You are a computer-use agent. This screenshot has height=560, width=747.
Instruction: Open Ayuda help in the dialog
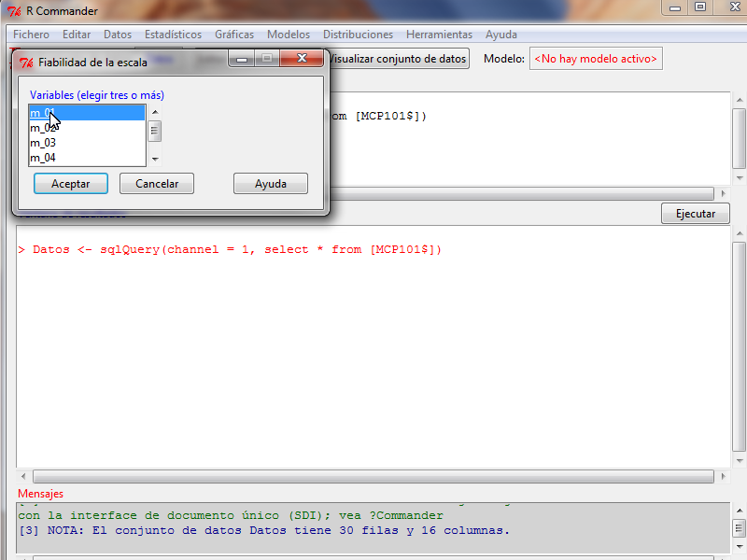point(270,184)
